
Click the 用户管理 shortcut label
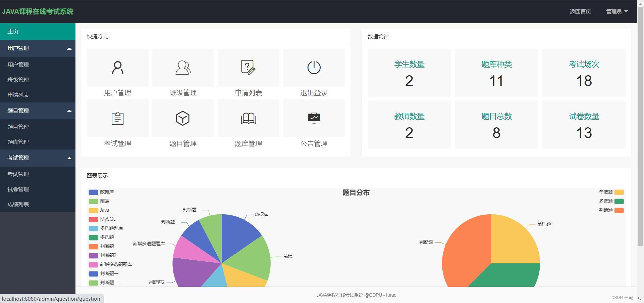pyautogui.click(x=117, y=93)
